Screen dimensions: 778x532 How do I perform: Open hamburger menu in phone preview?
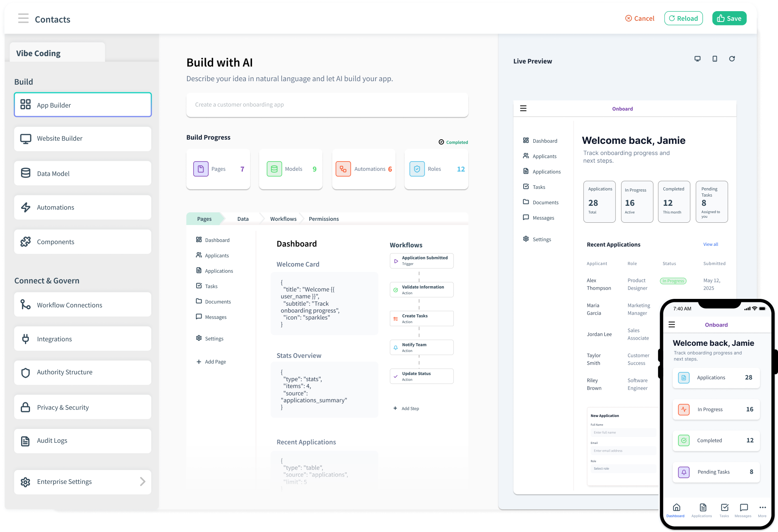point(672,325)
